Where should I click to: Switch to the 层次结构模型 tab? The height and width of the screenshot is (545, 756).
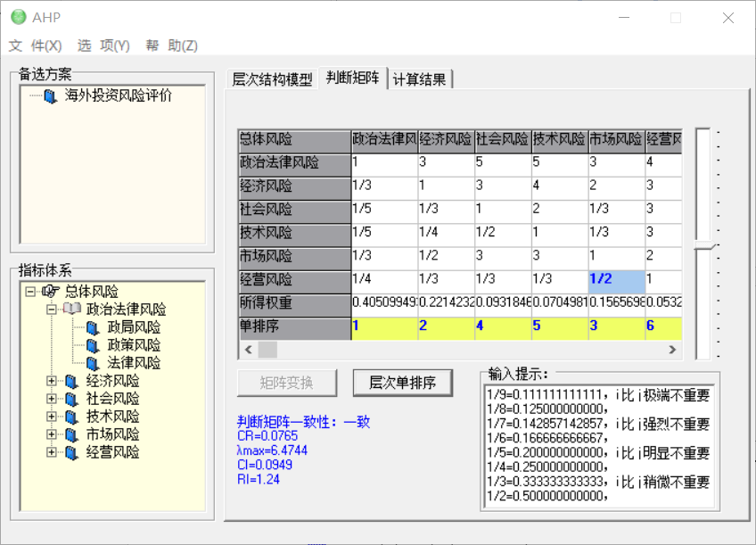(x=272, y=79)
